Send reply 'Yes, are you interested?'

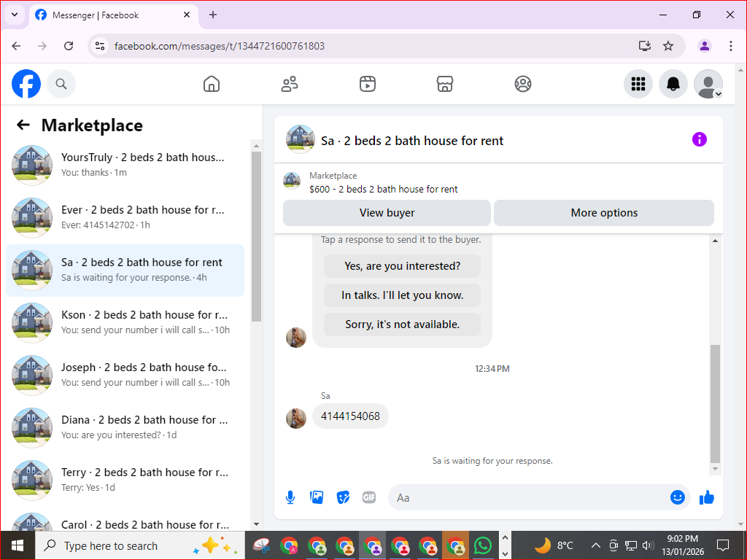point(402,265)
